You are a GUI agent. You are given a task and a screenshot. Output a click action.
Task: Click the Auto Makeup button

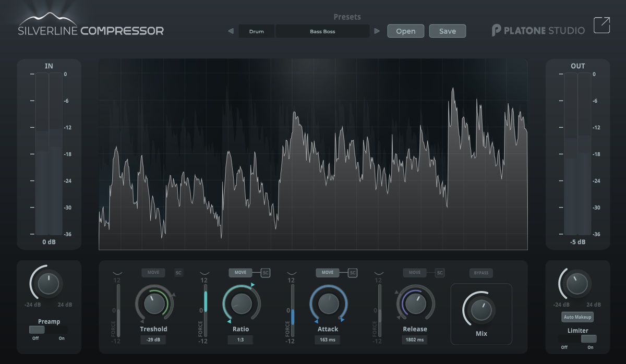577,317
